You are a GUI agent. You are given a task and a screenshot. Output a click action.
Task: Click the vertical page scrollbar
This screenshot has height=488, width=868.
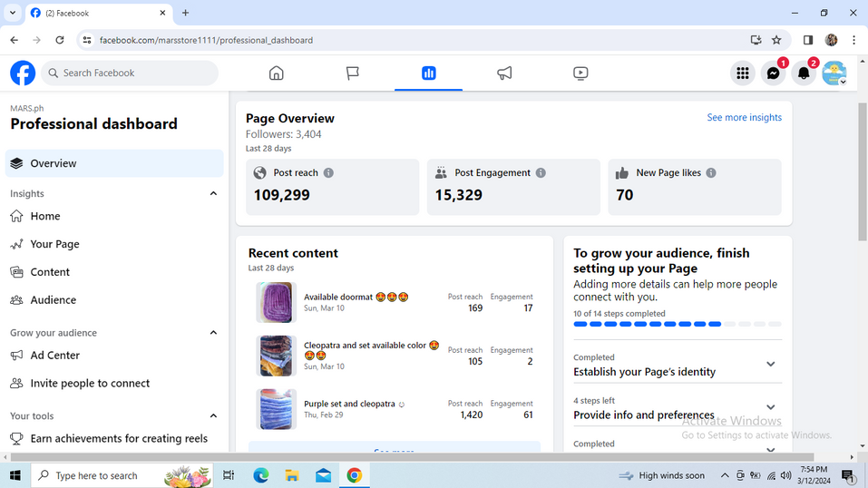863,171
